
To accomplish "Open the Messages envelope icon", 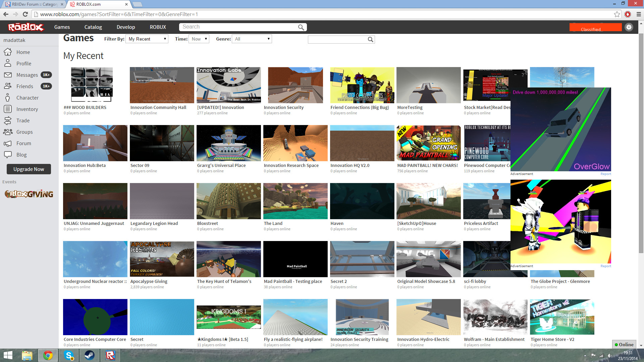I will [x=8, y=75].
